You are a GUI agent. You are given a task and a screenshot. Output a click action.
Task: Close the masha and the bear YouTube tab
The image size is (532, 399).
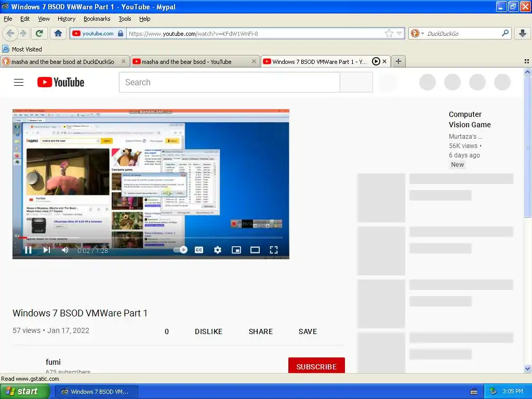pos(254,61)
